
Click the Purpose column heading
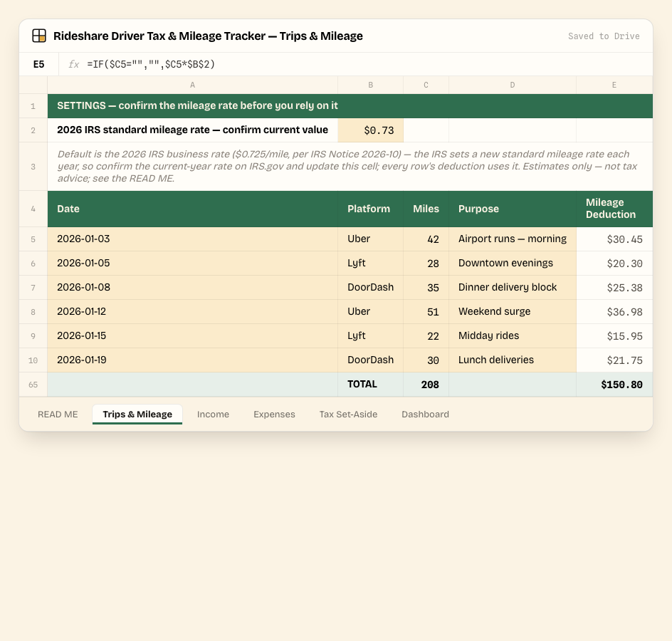(512, 209)
